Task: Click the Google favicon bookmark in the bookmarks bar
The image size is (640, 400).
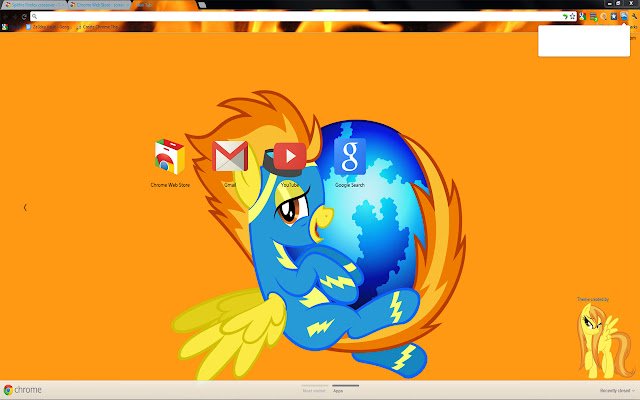Action: [5, 27]
